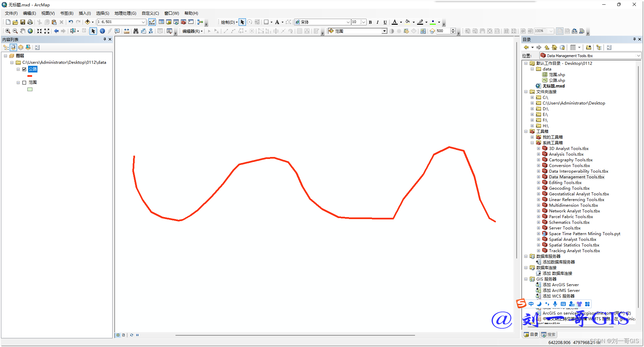
Task: Open the font size dropdown
Action: click(363, 22)
